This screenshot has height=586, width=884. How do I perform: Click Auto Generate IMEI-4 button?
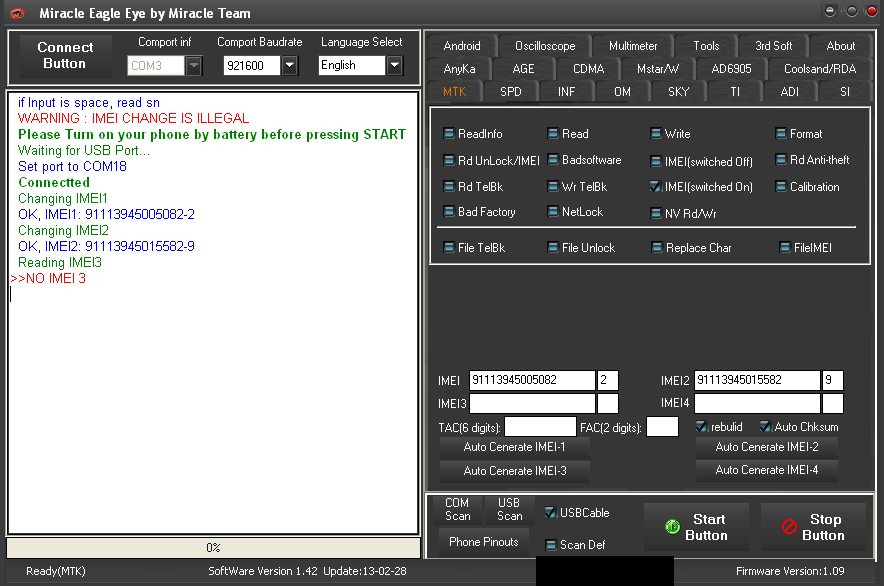click(767, 470)
